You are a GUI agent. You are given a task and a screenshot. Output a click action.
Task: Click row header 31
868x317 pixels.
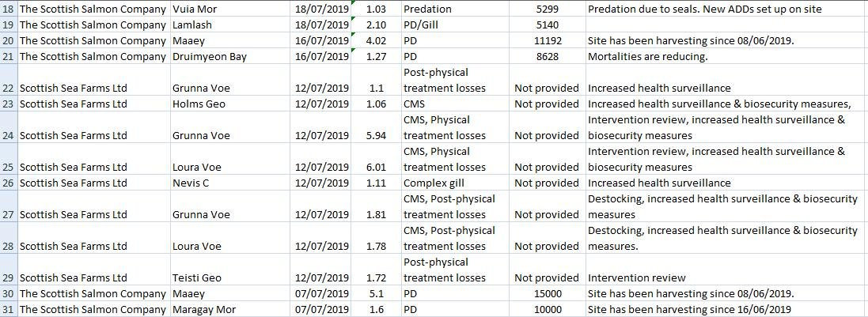pyautogui.click(x=8, y=309)
